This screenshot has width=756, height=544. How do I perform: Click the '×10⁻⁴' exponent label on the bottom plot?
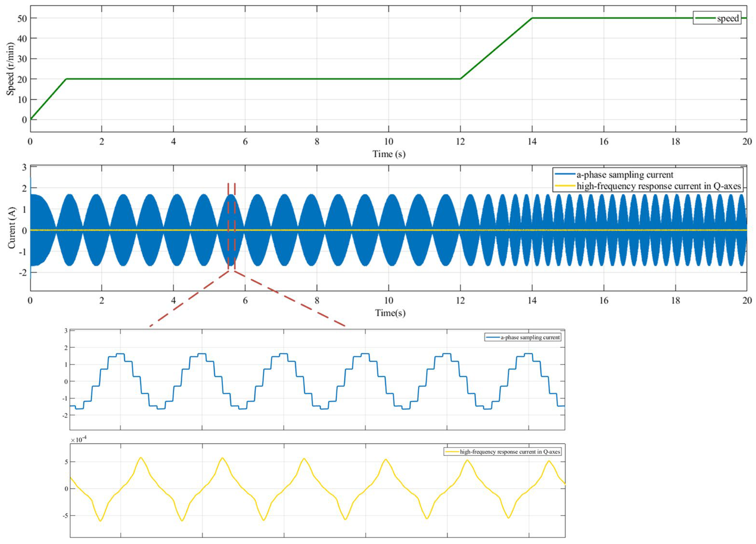point(78,440)
